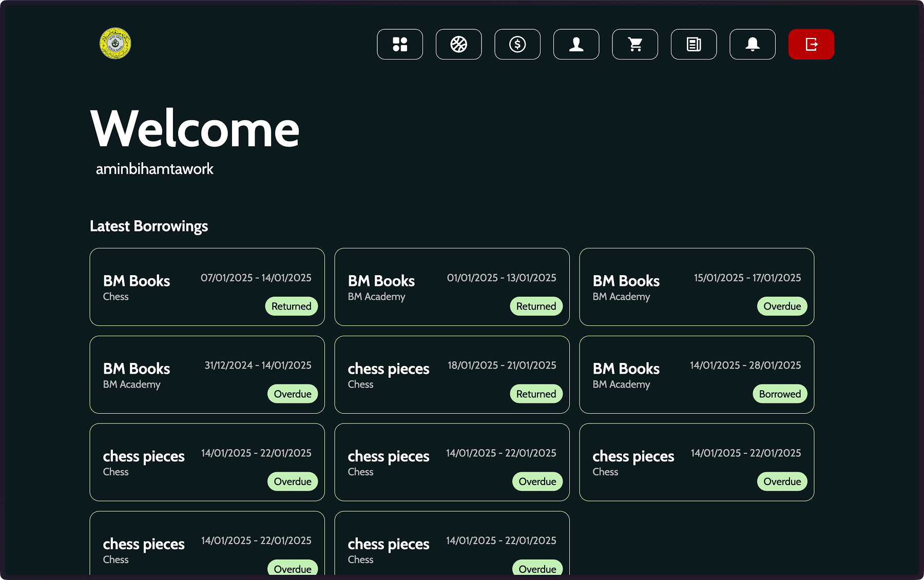Click BM Books title in Borrowed card
This screenshot has width=924, height=580.
tap(626, 369)
